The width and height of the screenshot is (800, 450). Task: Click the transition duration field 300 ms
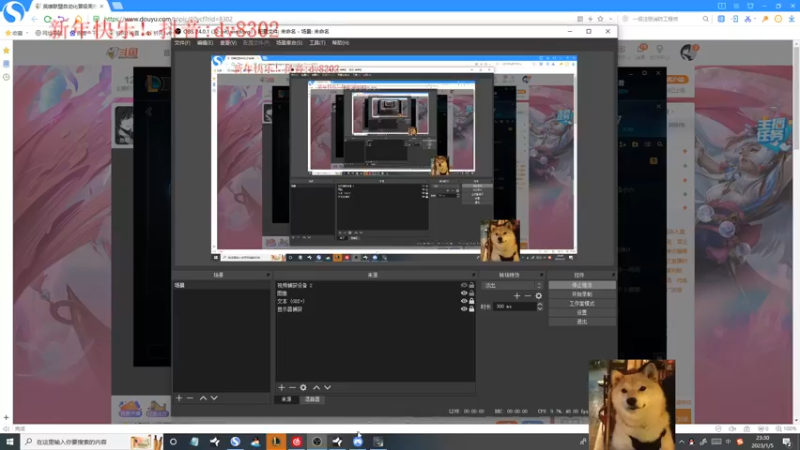click(x=515, y=306)
